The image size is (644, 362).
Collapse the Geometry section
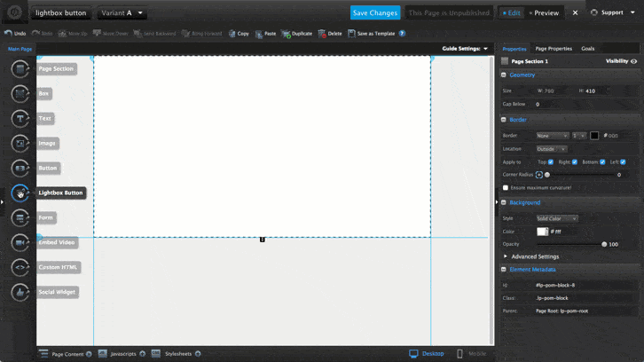tap(504, 75)
